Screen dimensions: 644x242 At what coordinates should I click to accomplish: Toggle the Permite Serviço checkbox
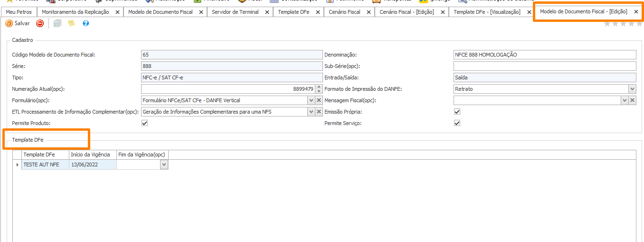[457, 123]
